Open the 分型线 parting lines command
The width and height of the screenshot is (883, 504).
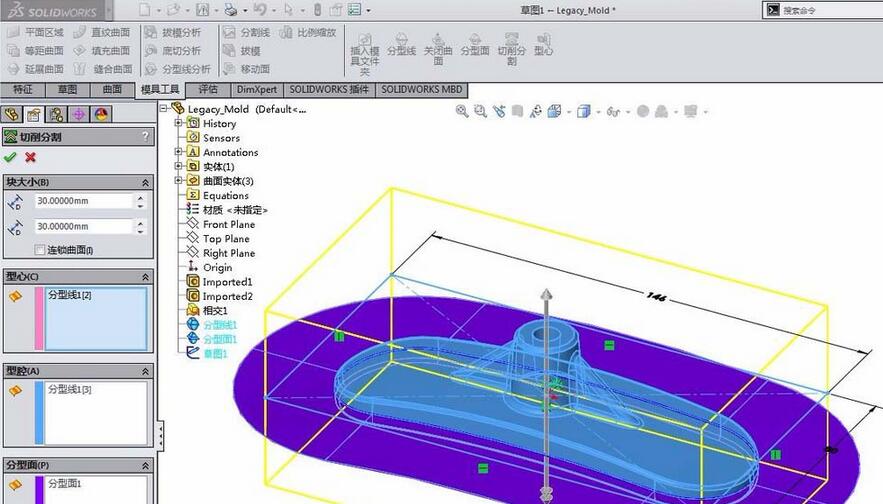tap(402, 45)
